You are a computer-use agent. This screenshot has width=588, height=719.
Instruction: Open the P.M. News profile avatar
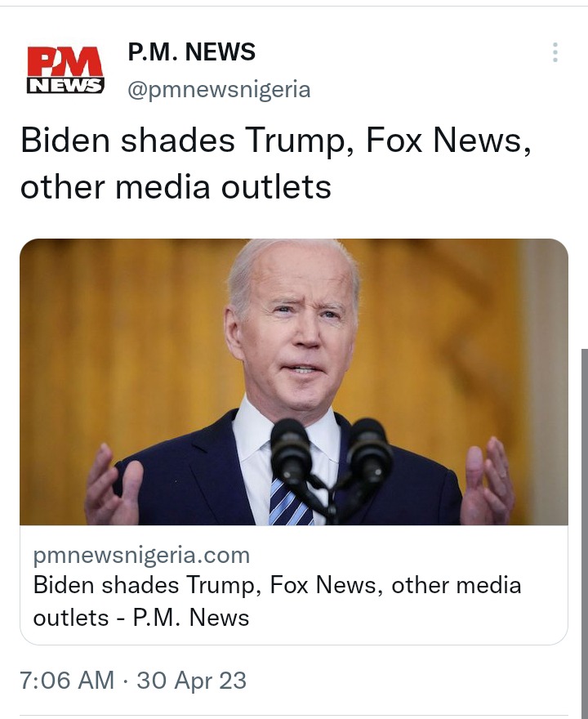[65, 70]
